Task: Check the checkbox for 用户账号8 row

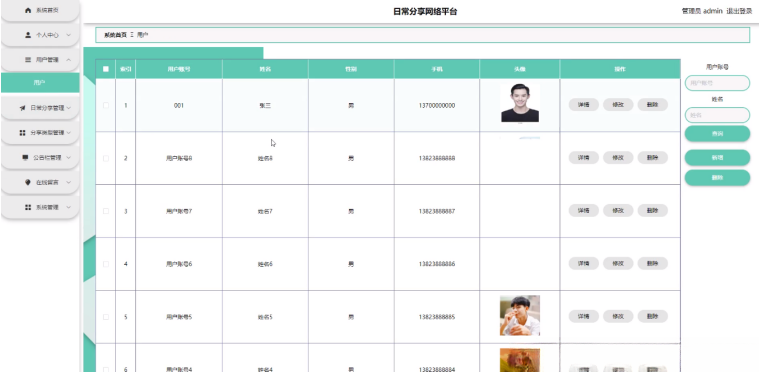Action: tap(106, 158)
